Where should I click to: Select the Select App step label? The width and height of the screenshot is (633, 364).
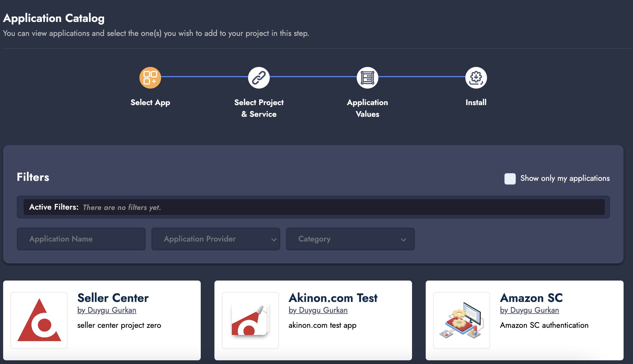[150, 103]
